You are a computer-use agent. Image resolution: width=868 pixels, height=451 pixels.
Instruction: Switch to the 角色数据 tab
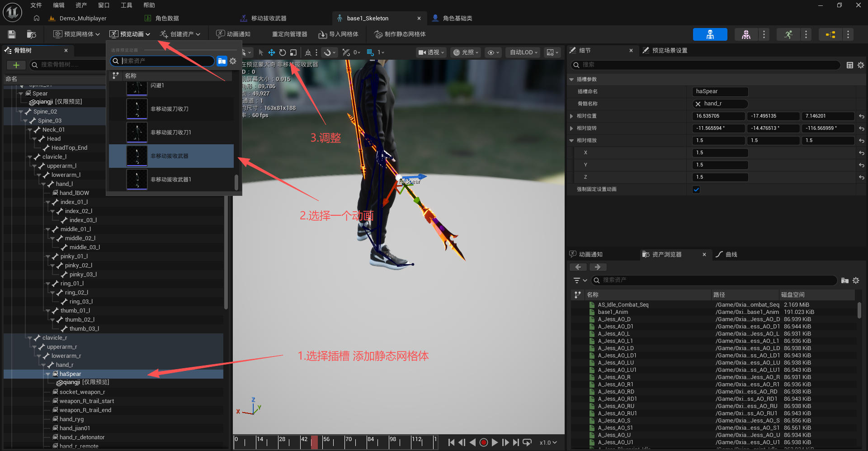(x=161, y=18)
